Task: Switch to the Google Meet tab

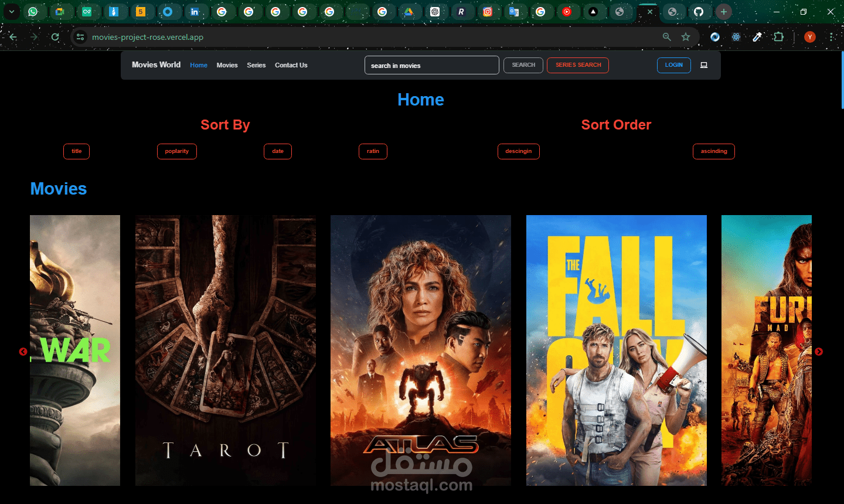Action: click(60, 12)
